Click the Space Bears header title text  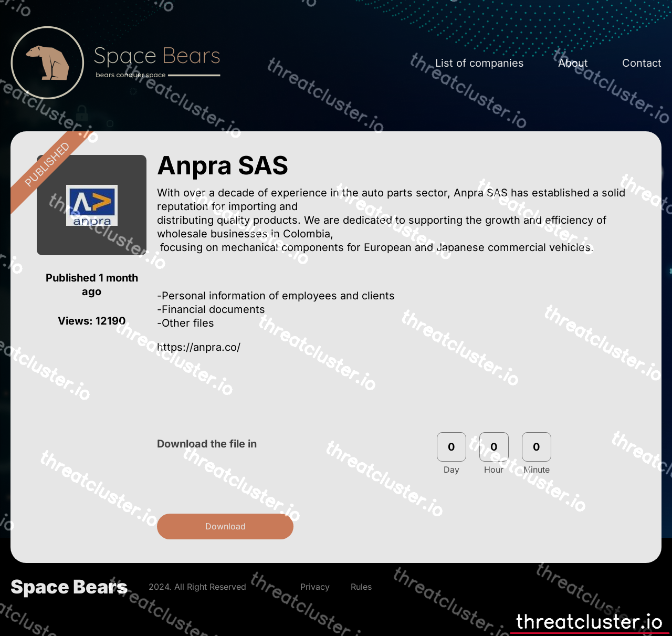[157, 56]
